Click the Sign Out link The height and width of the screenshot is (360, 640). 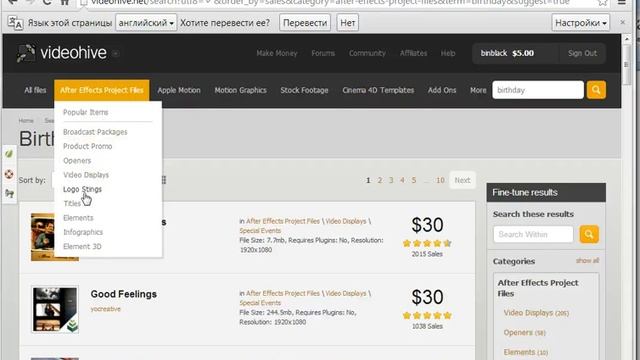(x=582, y=53)
